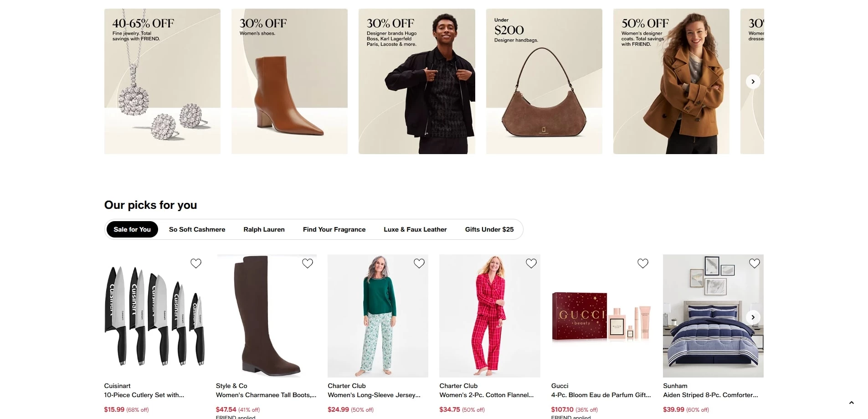Screen dimensions: 868x419
Task: Switch to the So Soft Cashmere tab
Action: (197, 229)
